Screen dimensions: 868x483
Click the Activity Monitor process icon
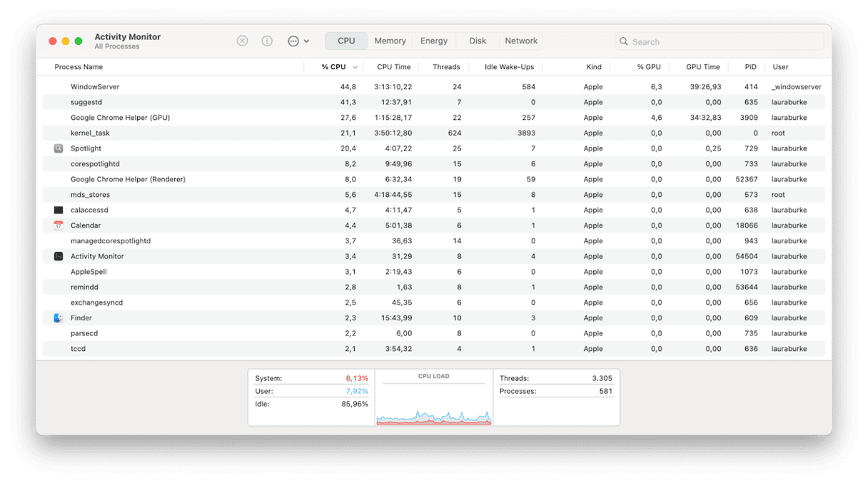tap(59, 256)
